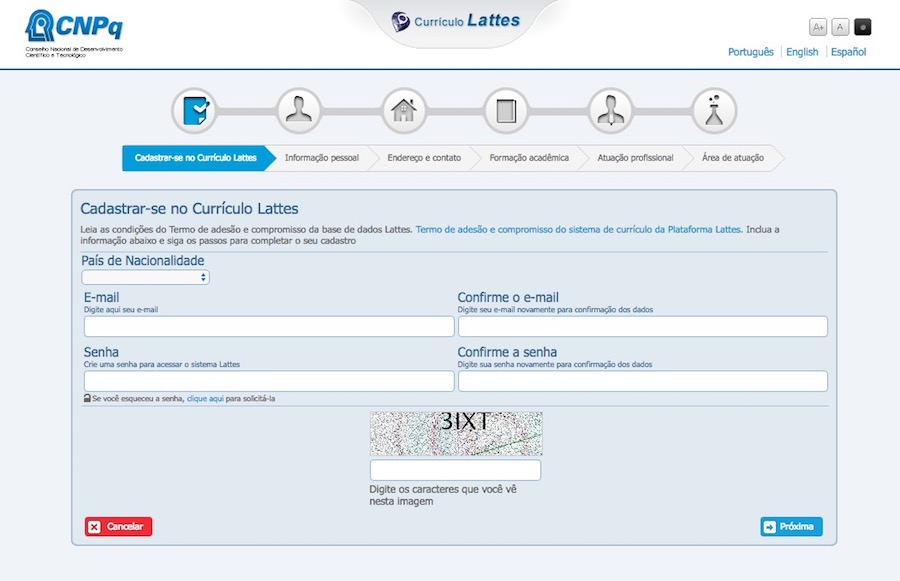The image size is (900, 581).
Task: Click the 'Crie uma senha para acessar' hint
Action: pyautogui.click(x=162, y=364)
